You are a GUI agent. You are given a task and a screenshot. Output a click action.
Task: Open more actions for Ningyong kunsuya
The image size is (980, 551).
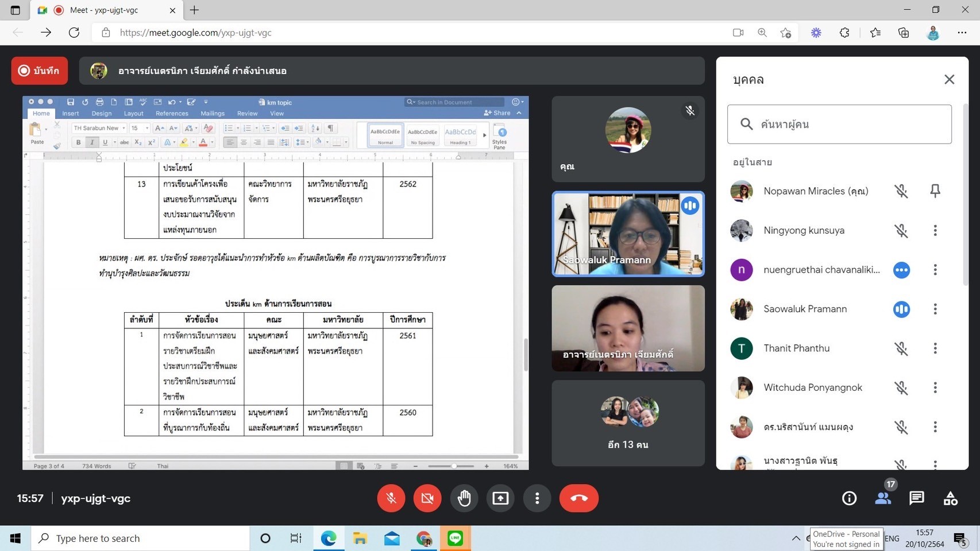click(x=935, y=231)
